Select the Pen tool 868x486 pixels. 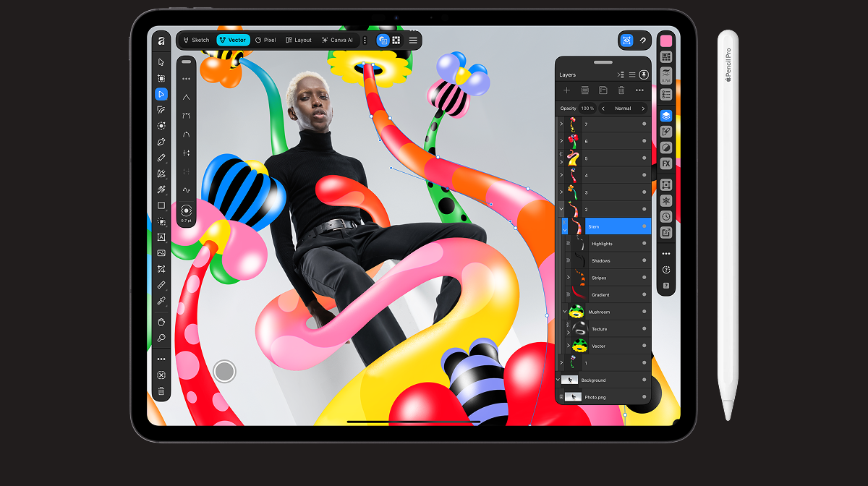pos(161,142)
